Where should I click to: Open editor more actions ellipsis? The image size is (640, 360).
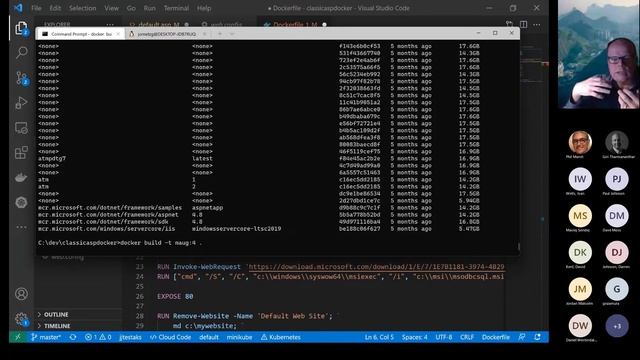click(x=537, y=24)
